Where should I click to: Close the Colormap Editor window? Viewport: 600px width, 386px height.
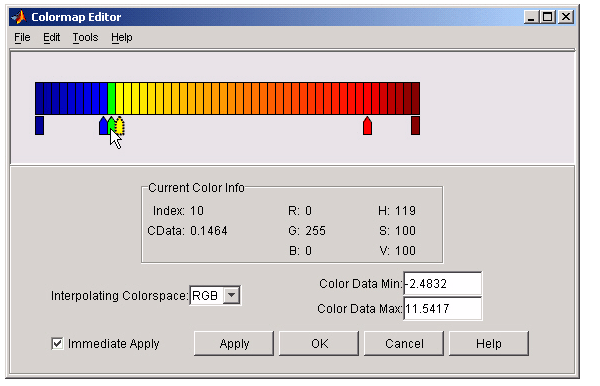(566, 17)
